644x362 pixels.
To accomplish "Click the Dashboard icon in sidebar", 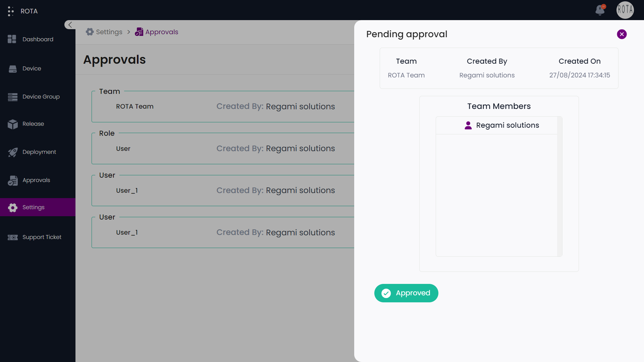I will tap(12, 39).
